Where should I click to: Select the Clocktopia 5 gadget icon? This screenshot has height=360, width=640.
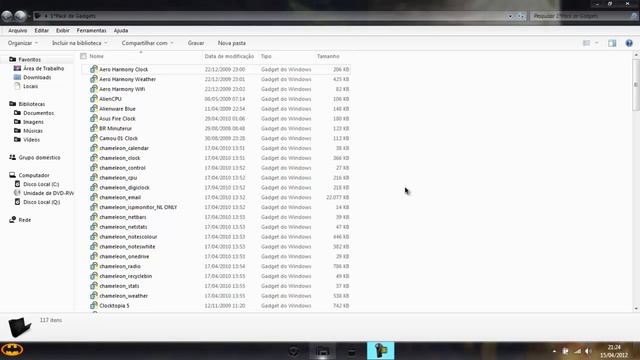pyautogui.click(x=94, y=305)
